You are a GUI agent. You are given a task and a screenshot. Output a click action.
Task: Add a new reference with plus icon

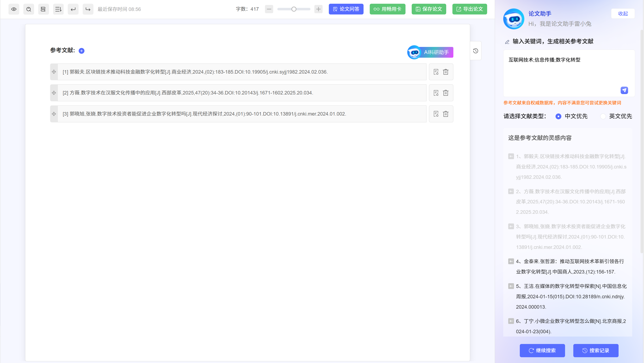pyautogui.click(x=81, y=51)
